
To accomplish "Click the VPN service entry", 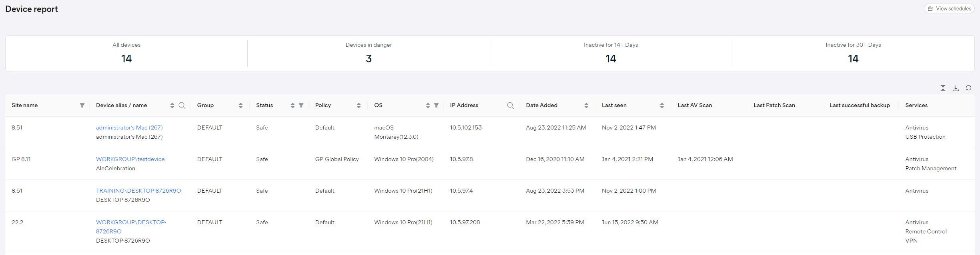I will pos(912,241).
